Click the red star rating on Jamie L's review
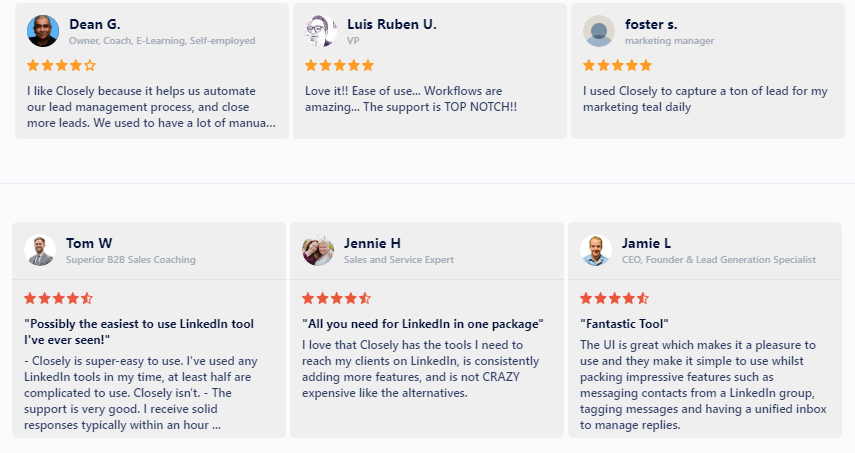The image size is (855, 453). pyautogui.click(x=615, y=298)
